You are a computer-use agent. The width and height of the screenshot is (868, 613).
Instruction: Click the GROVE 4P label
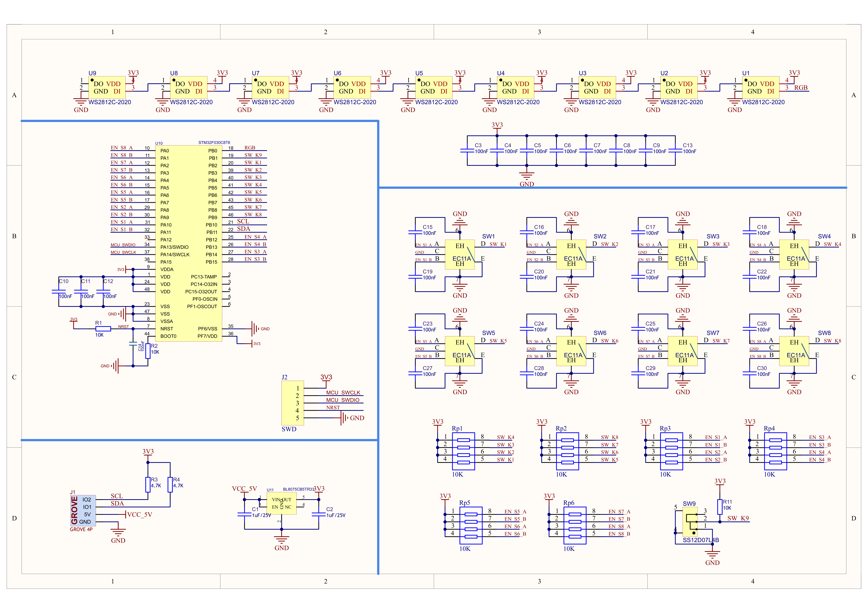click(x=81, y=529)
